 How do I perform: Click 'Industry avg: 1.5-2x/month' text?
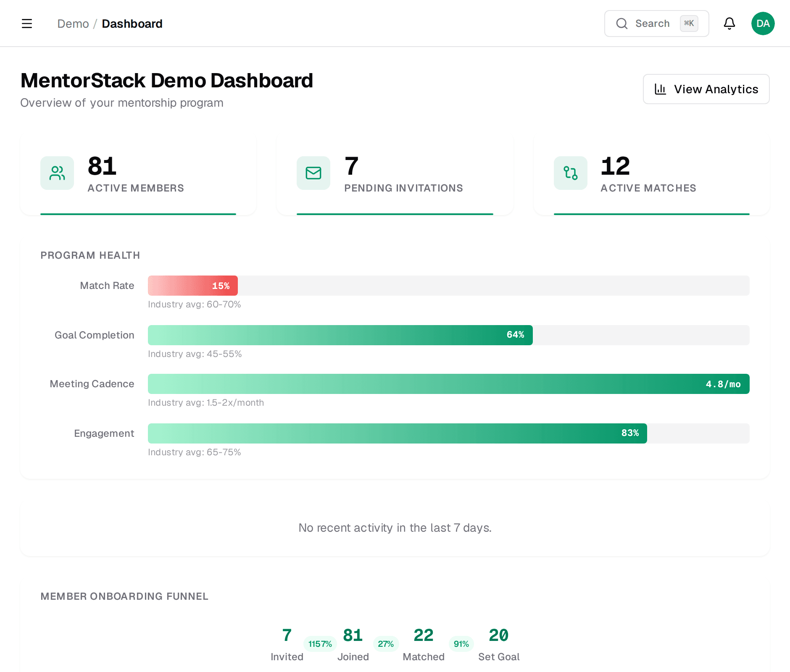point(206,403)
